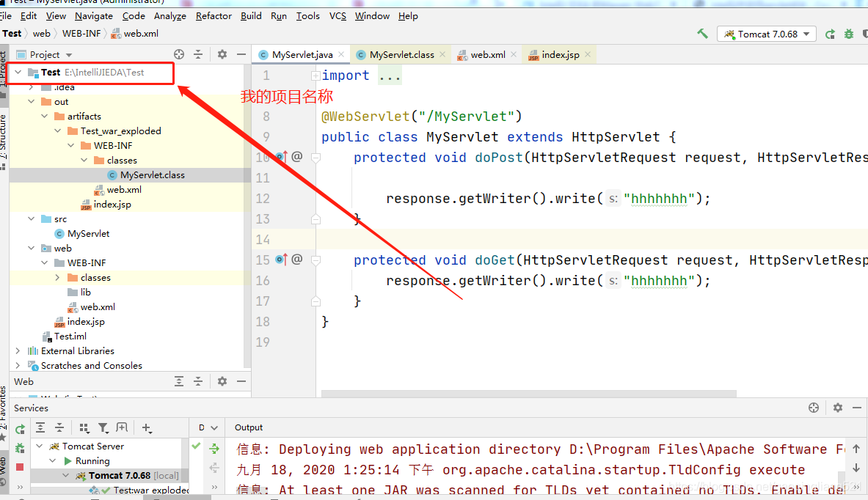This screenshot has height=500, width=868.
Task: Close the index.jsp editor tab
Action: (x=588, y=54)
